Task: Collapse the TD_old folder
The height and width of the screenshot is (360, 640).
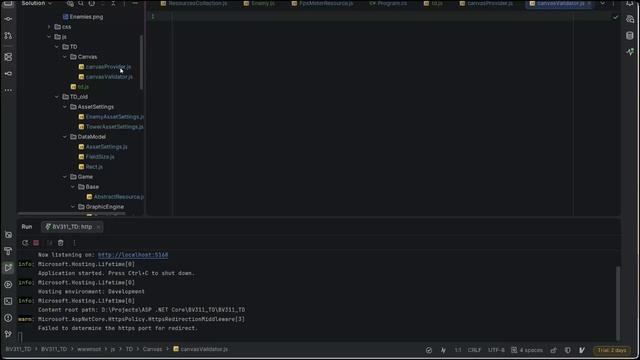Action: click(x=57, y=97)
